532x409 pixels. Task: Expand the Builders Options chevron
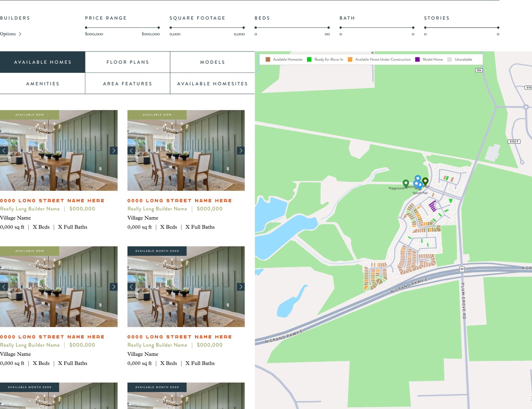pos(20,34)
